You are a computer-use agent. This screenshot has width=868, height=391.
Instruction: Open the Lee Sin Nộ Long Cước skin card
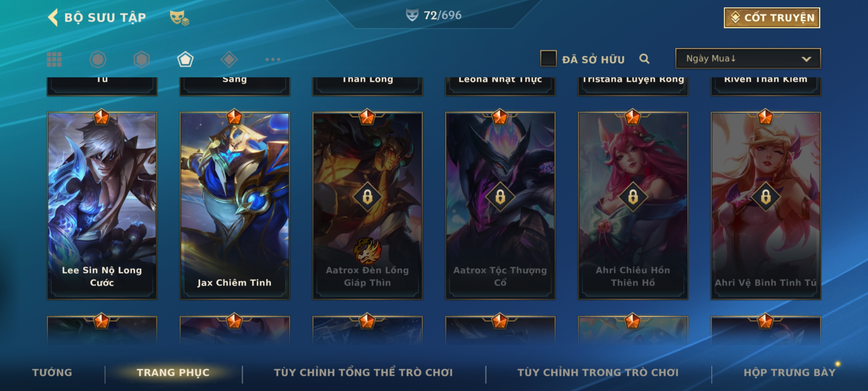tap(102, 206)
